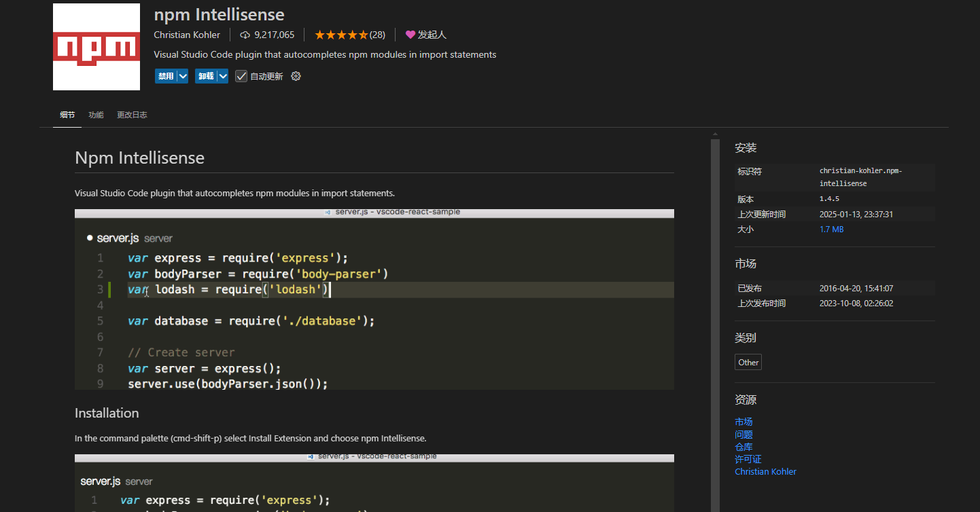The height and width of the screenshot is (512, 980).
Task: Click the version value 1.4.5
Action: [x=829, y=199]
